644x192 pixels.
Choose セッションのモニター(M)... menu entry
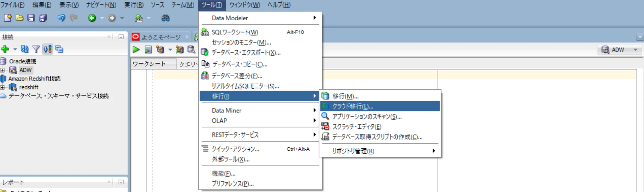(x=260, y=42)
